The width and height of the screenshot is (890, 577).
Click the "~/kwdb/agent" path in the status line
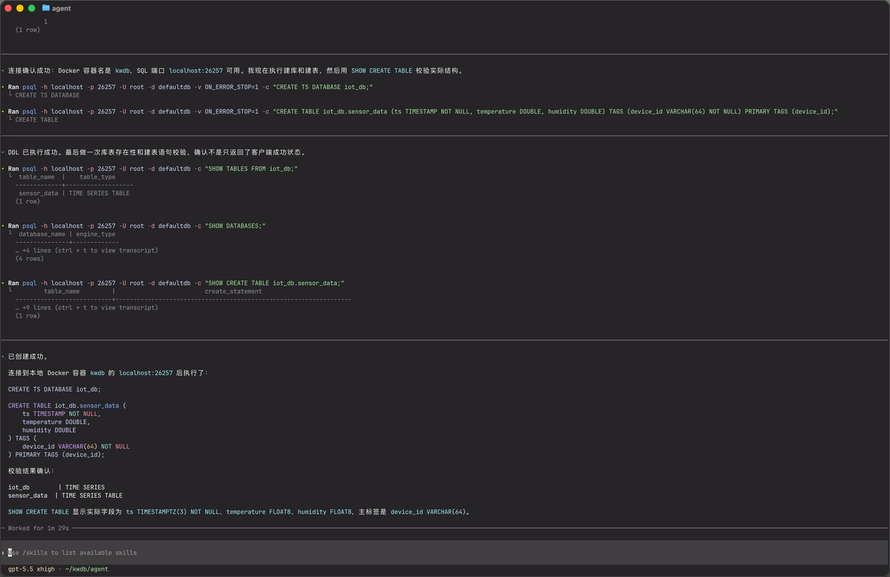coord(87,569)
